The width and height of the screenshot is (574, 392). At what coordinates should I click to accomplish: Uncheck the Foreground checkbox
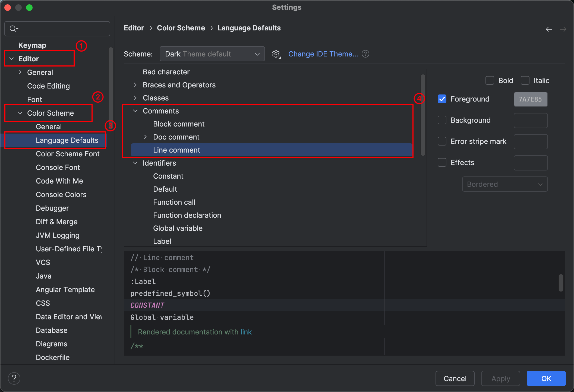pos(442,99)
